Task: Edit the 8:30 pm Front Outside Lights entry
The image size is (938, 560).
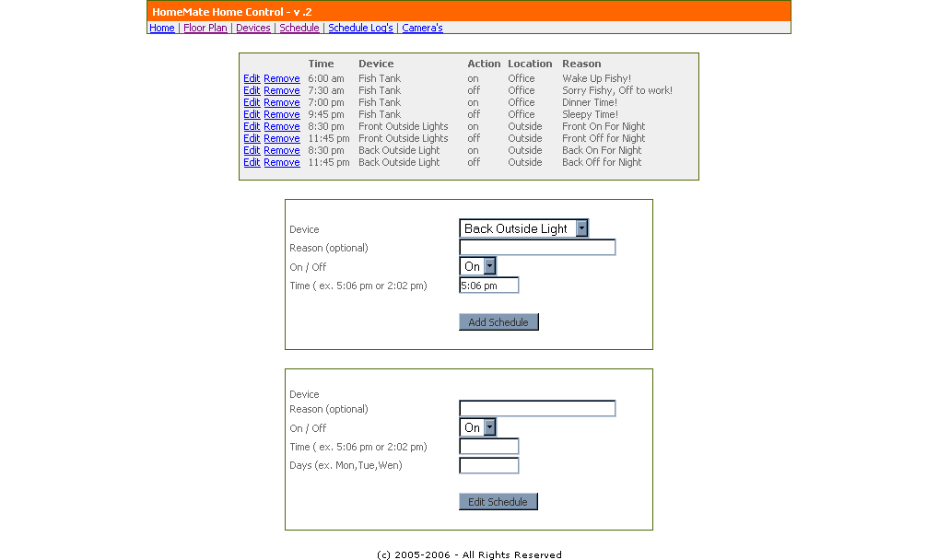Action: coord(252,126)
